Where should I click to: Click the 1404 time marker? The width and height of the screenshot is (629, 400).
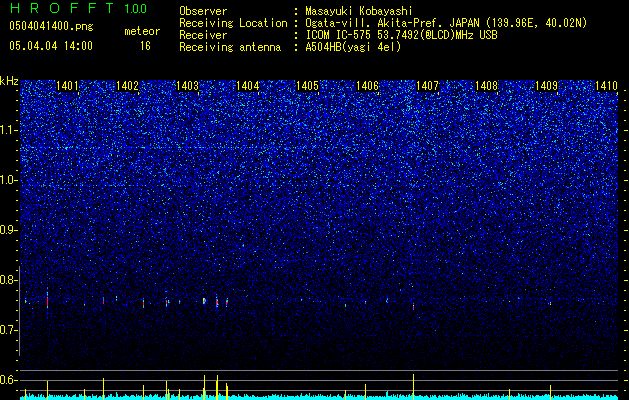coord(248,85)
